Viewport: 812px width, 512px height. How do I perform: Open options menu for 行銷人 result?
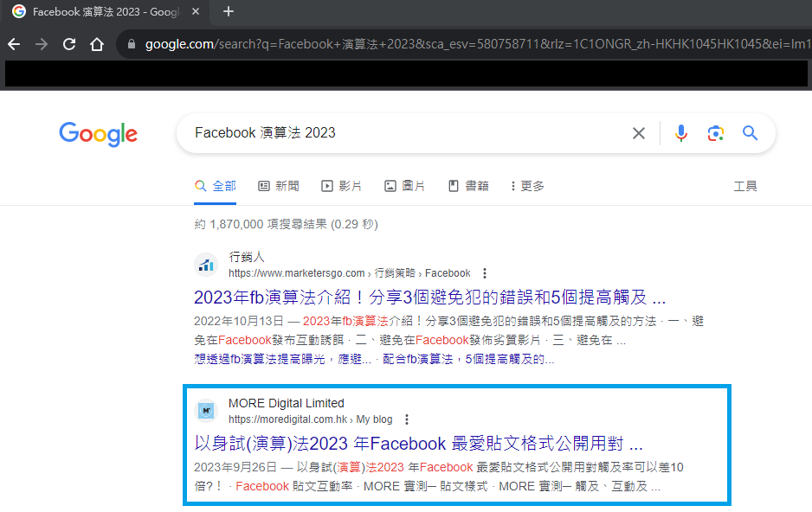tap(484, 273)
